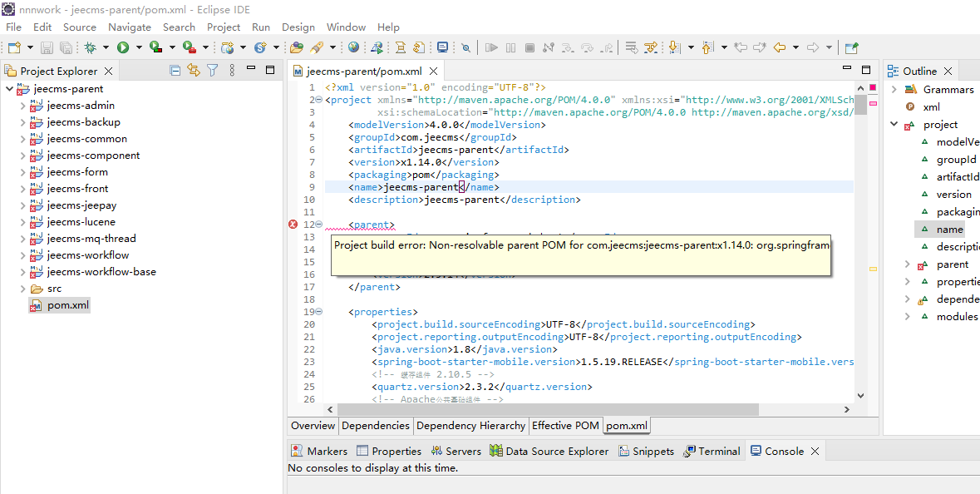
Task: Collapse the properties fold on line 19
Action: 319,312
